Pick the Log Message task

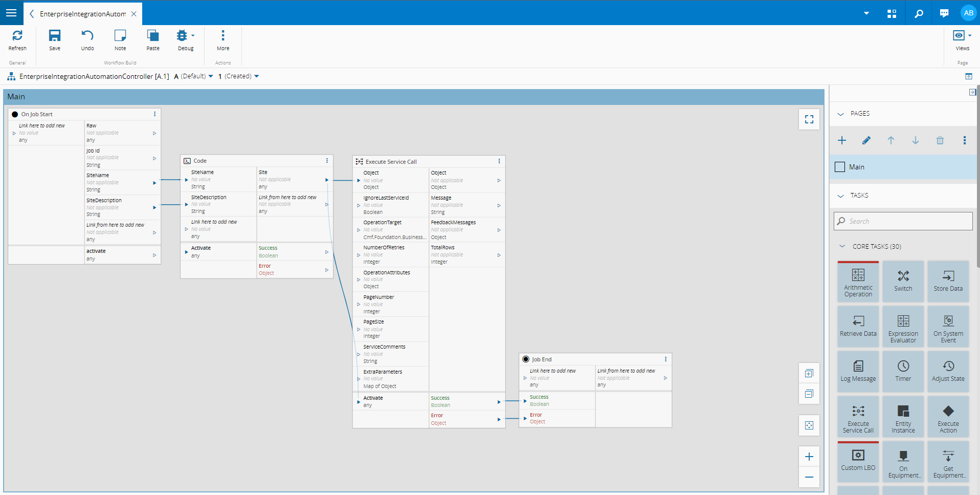pos(858,372)
